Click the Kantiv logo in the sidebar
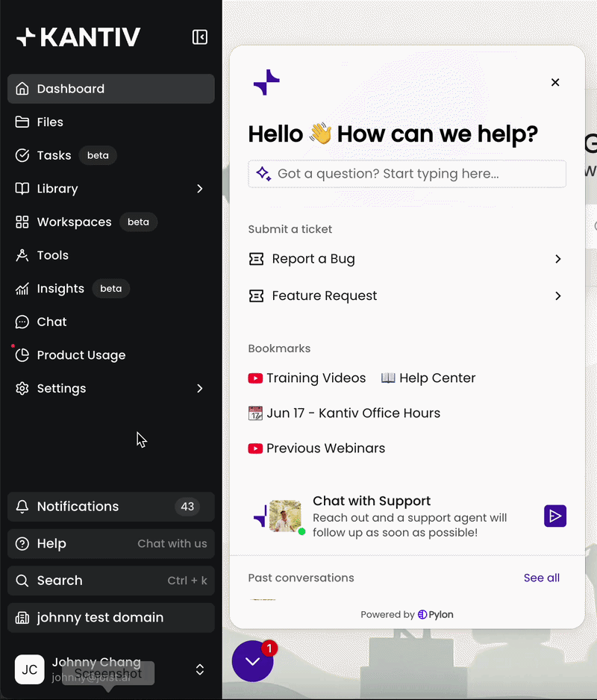This screenshot has width=597, height=700. (x=78, y=37)
